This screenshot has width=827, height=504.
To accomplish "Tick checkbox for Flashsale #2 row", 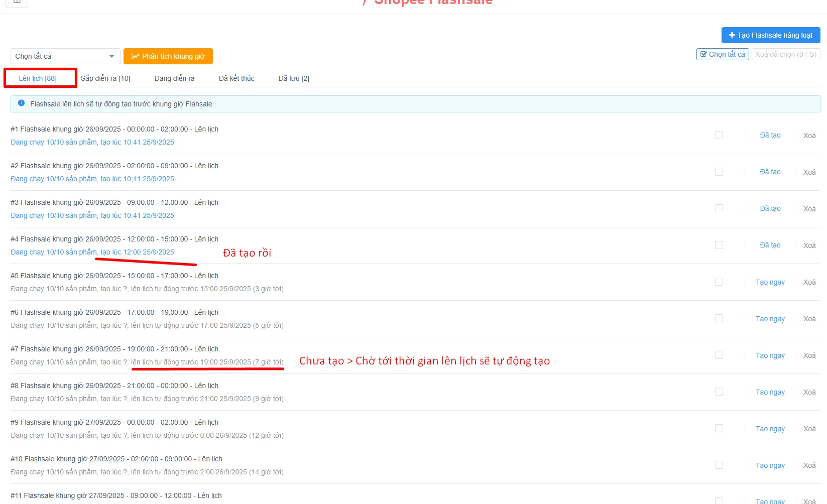I will [x=719, y=172].
